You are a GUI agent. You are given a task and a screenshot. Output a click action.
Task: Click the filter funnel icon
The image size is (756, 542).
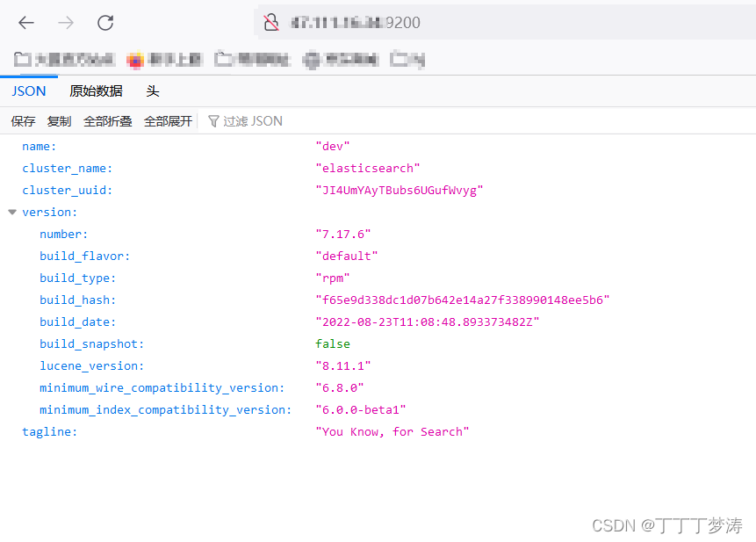tap(213, 121)
